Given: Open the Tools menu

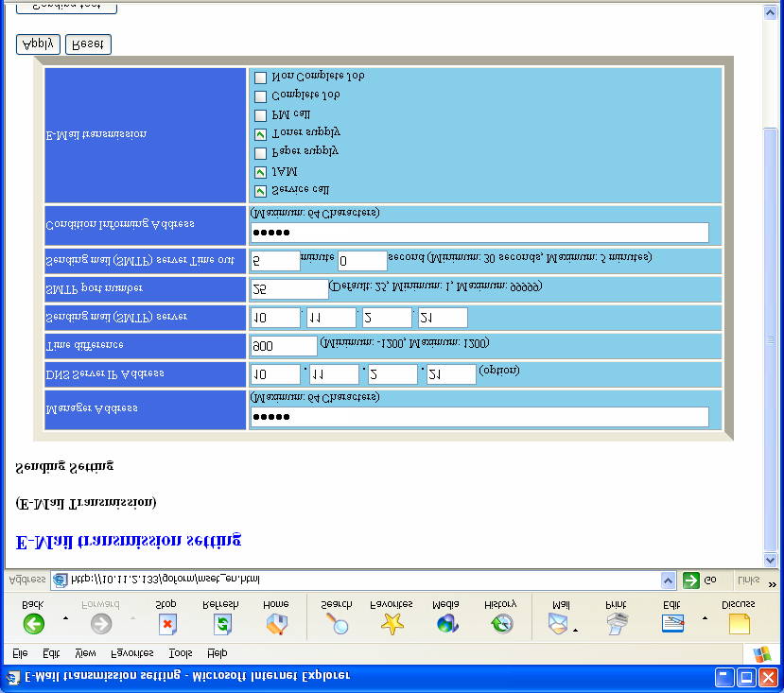Looking at the screenshot, I should 181,653.
